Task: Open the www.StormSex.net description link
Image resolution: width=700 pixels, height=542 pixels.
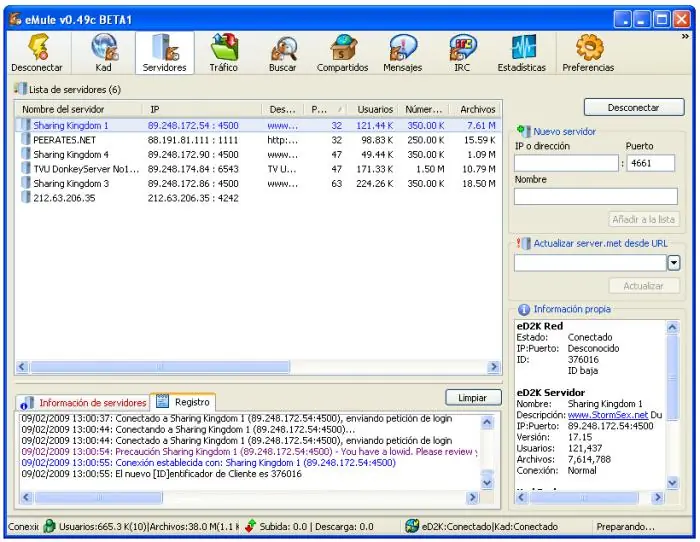Action: [608, 415]
